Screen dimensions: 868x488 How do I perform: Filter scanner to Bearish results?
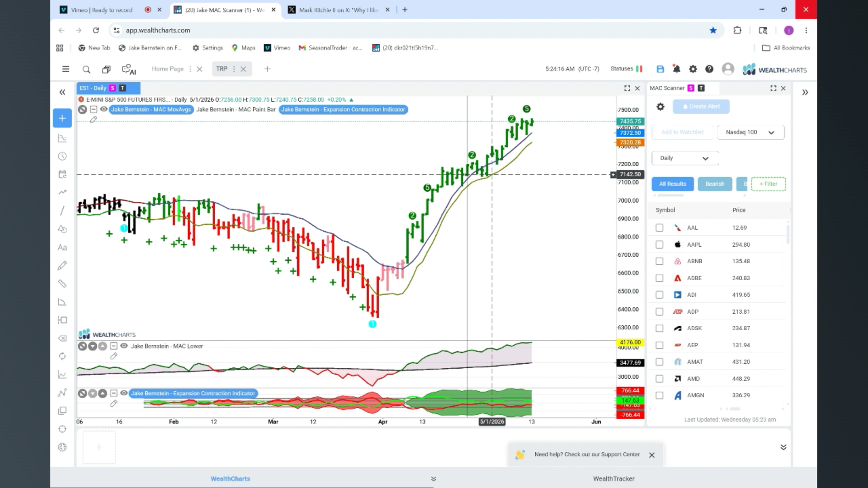[x=715, y=184]
